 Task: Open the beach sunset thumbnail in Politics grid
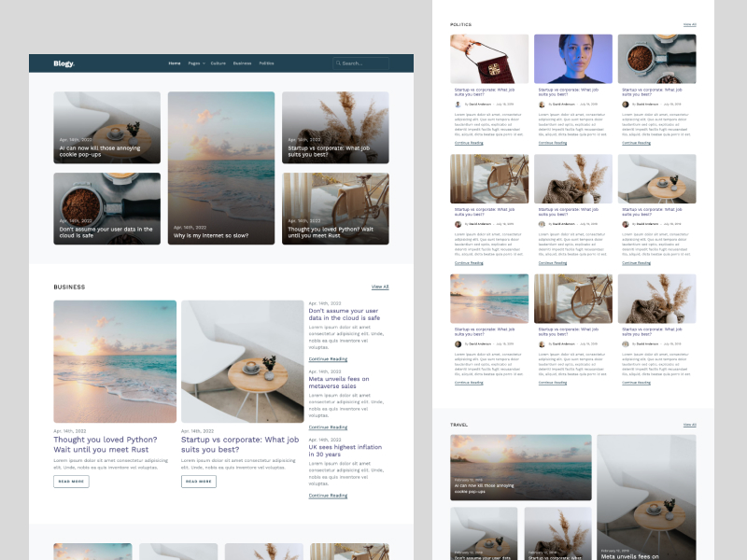489,299
